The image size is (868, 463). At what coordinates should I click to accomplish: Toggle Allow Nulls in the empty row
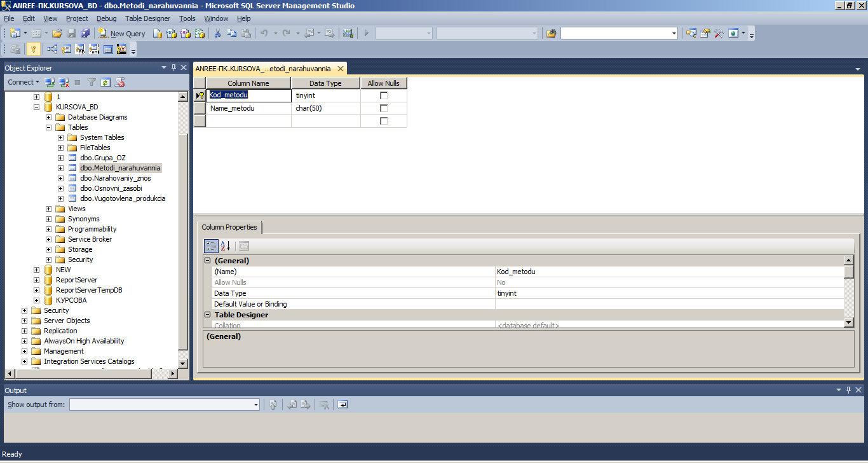pyautogui.click(x=384, y=121)
